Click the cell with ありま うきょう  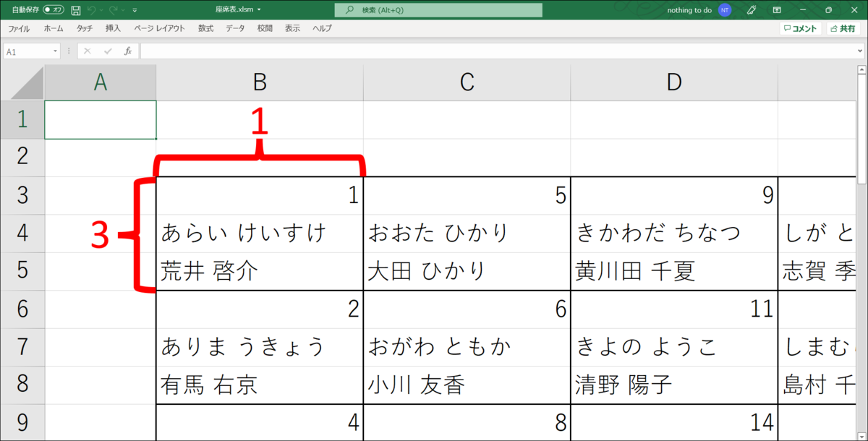pos(260,347)
